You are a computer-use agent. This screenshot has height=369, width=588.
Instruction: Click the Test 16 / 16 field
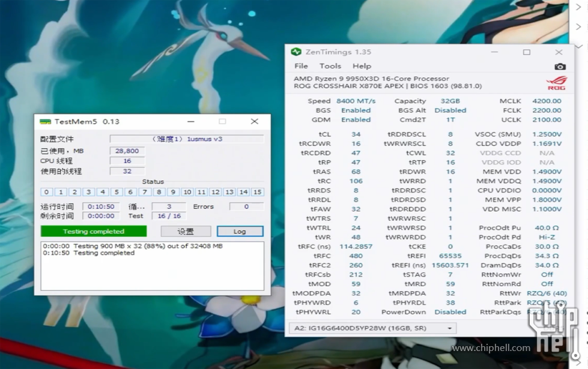(169, 216)
